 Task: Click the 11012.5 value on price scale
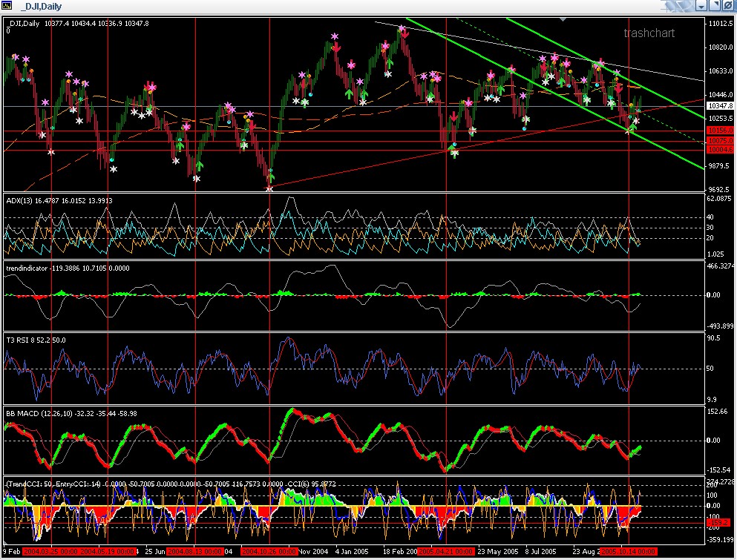721,24
